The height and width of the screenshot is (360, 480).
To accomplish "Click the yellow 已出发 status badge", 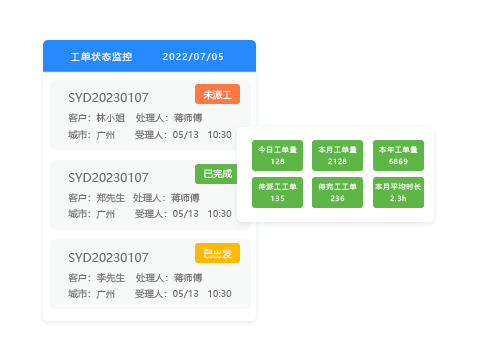I will pyautogui.click(x=217, y=253).
